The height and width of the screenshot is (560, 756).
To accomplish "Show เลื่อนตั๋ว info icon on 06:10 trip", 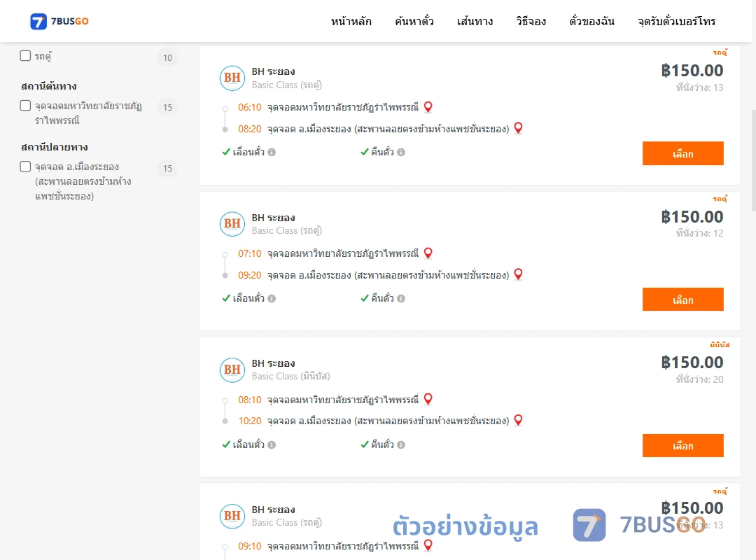I will pos(272,153).
